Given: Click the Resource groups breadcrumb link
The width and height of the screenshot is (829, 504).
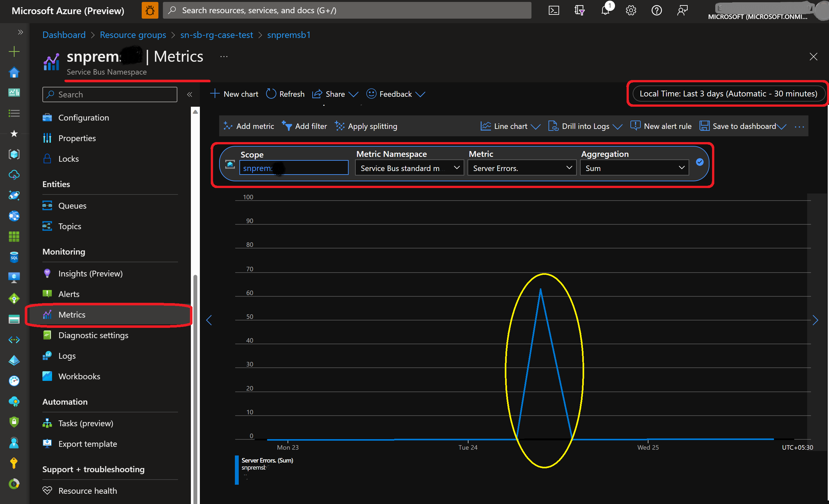Looking at the screenshot, I should 133,35.
